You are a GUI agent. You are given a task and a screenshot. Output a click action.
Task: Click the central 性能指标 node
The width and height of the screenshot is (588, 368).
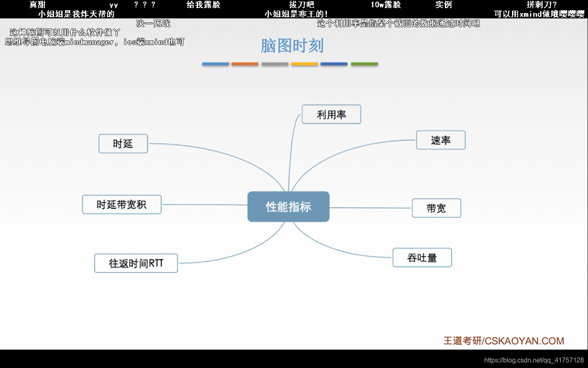coord(288,206)
